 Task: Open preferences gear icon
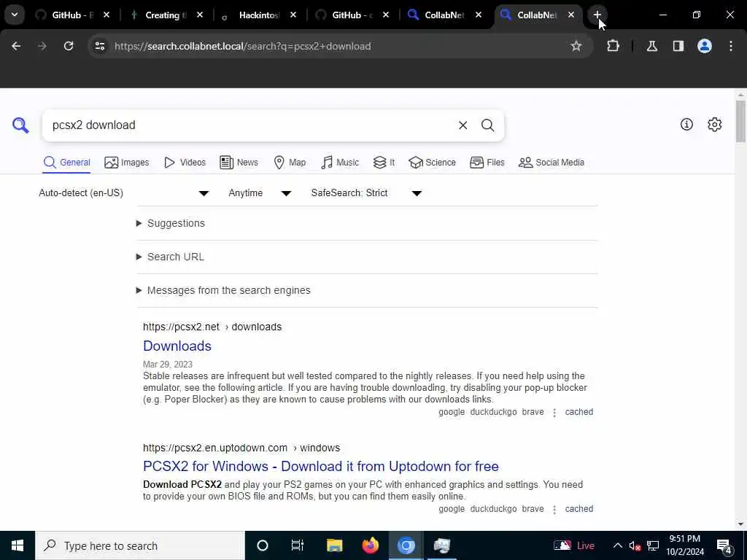pyautogui.click(x=714, y=124)
